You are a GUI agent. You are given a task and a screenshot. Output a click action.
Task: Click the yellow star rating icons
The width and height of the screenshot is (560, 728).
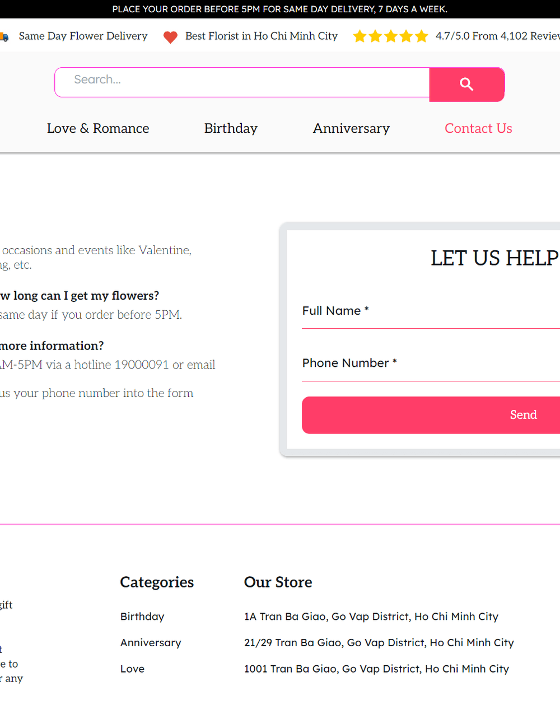(x=390, y=36)
